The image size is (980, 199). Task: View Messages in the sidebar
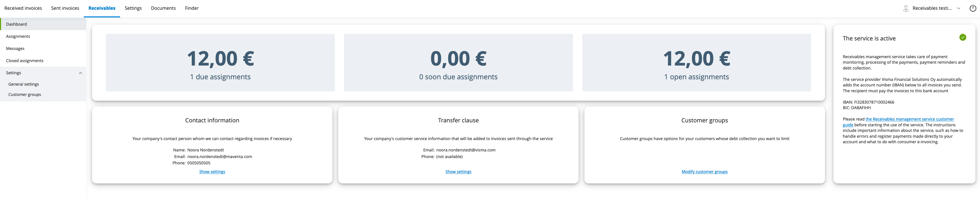pyautogui.click(x=15, y=48)
